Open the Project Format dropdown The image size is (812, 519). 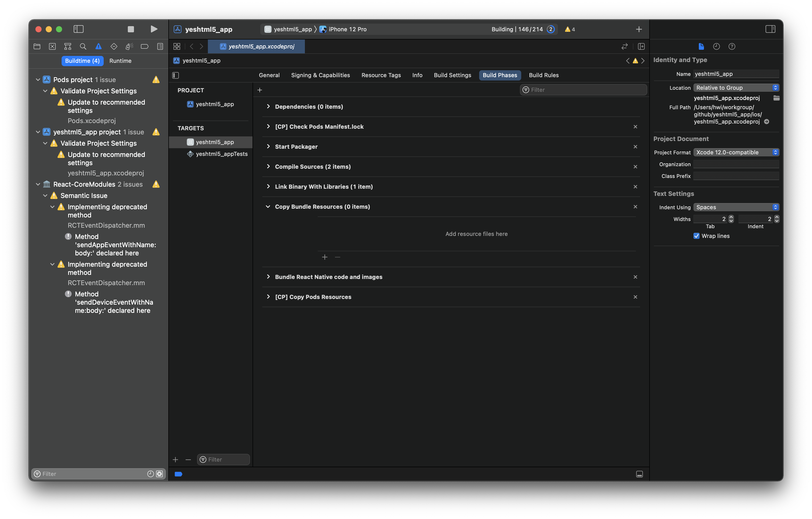click(x=736, y=152)
